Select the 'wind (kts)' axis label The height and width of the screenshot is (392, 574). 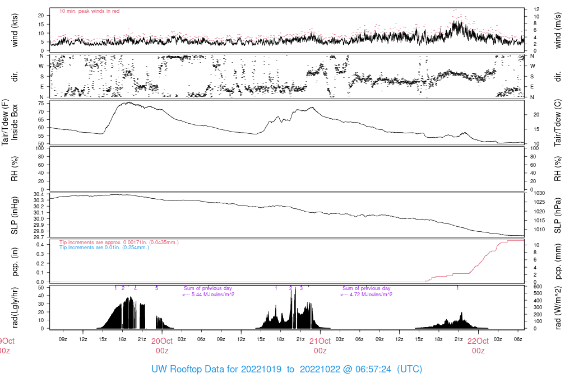(x=15, y=30)
